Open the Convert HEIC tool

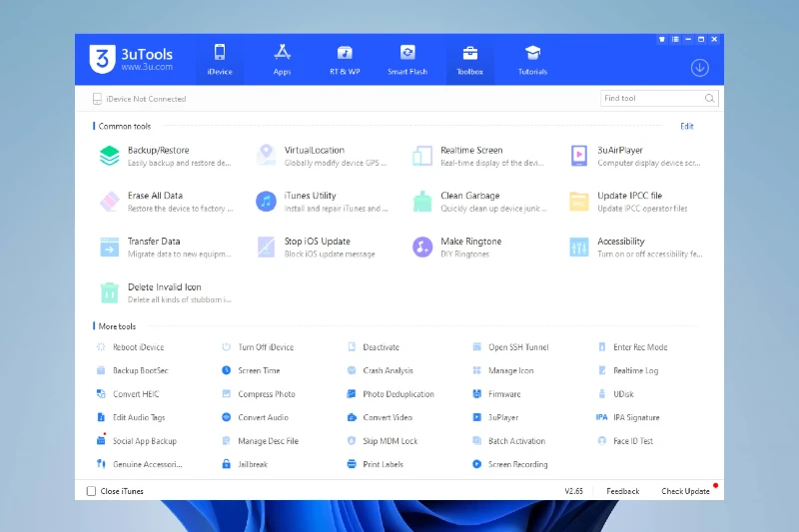tap(128, 394)
